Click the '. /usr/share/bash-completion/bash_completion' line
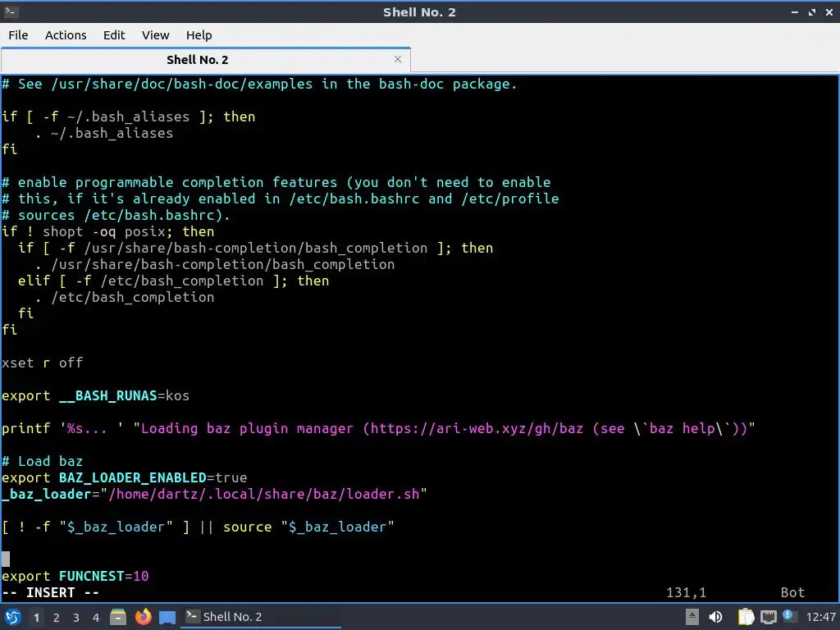 click(215, 265)
